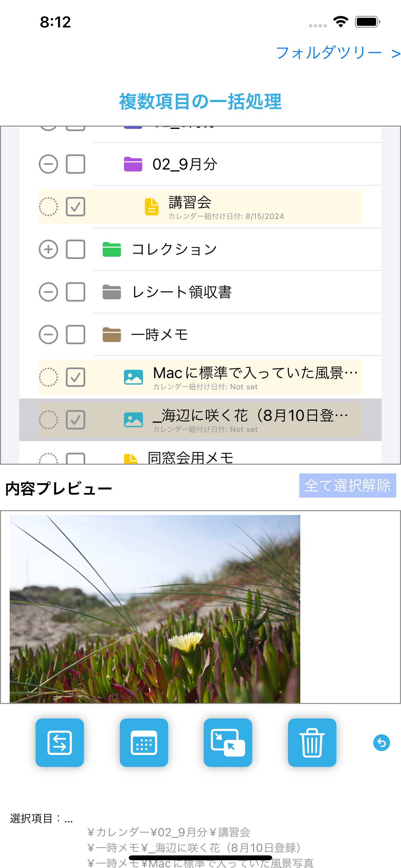
Task: Tap the 全て選択解除 button
Action: coord(347,486)
